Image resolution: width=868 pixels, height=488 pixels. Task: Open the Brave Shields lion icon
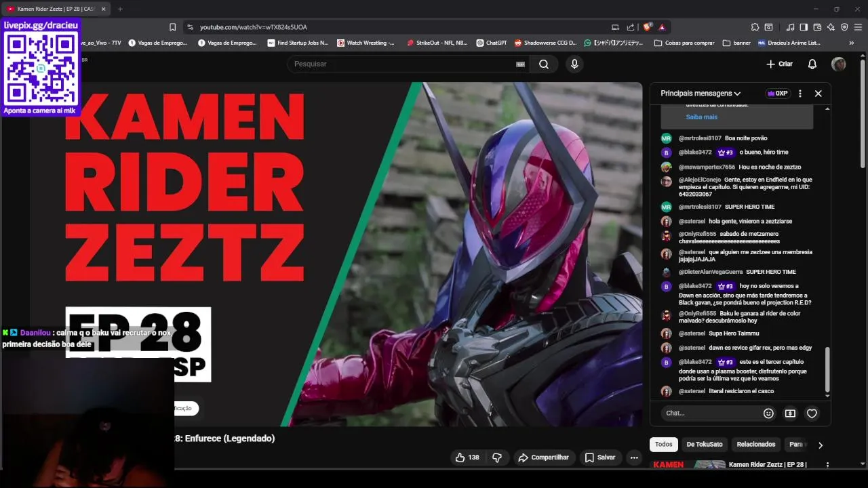pos(648,27)
